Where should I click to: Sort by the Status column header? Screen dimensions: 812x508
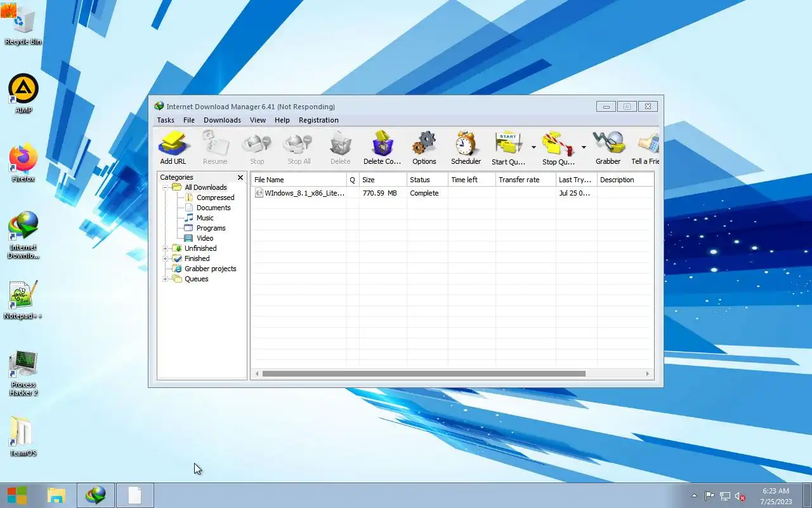pyautogui.click(x=427, y=180)
